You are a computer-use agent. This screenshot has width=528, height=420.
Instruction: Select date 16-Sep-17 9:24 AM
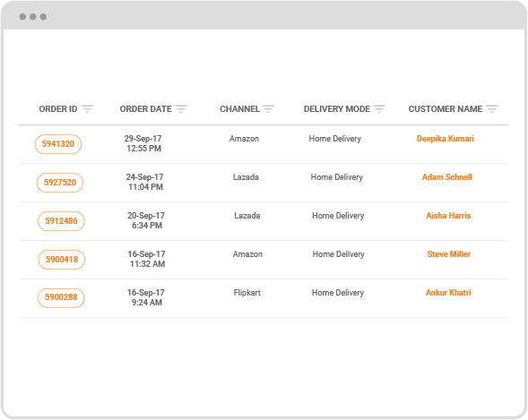click(146, 297)
